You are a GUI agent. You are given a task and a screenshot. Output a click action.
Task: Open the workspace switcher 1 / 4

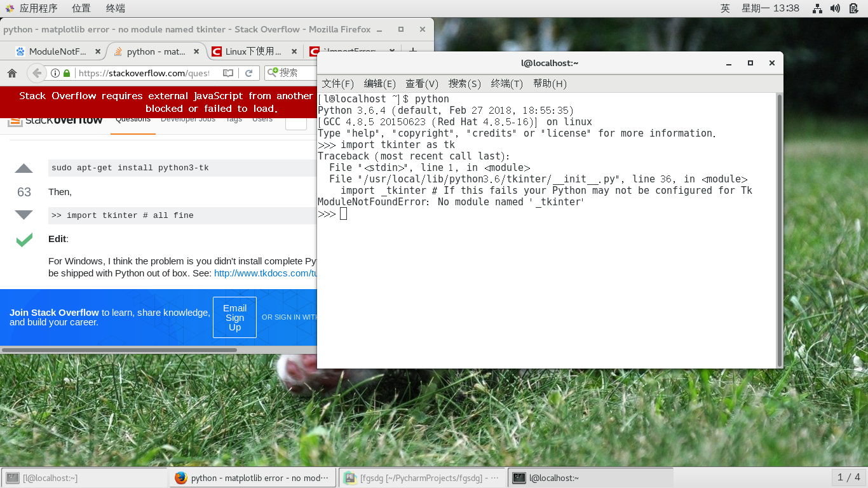849,477
